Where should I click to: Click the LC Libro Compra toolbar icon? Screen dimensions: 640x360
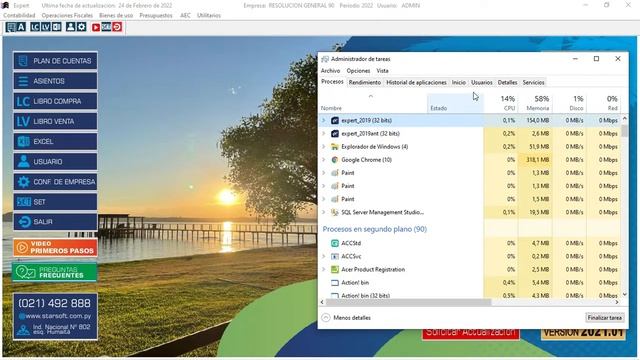click(x=35, y=27)
